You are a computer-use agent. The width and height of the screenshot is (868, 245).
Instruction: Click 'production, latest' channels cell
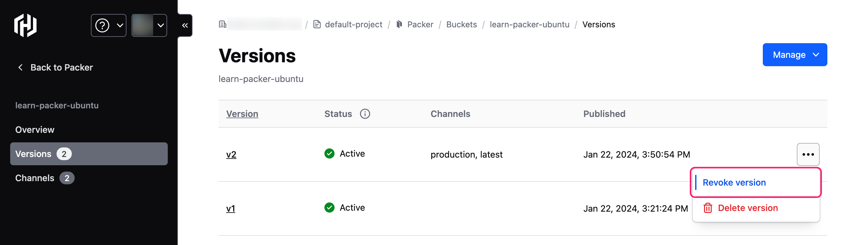[466, 154]
